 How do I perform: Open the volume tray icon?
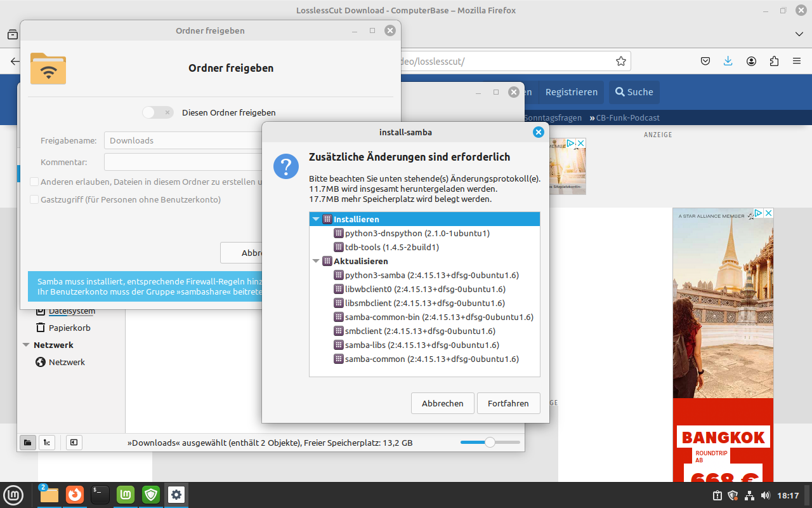(765, 495)
